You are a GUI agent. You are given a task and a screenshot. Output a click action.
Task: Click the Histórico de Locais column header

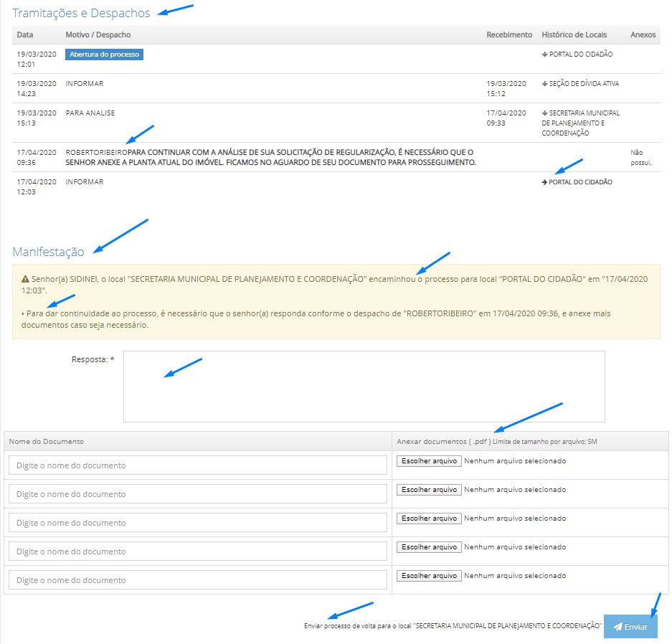[574, 34]
